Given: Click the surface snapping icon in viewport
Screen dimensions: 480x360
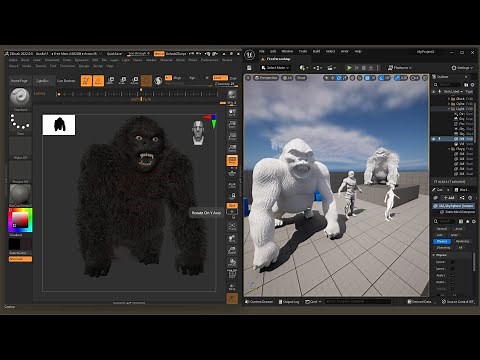Looking at the screenshot, I should tap(359, 78).
